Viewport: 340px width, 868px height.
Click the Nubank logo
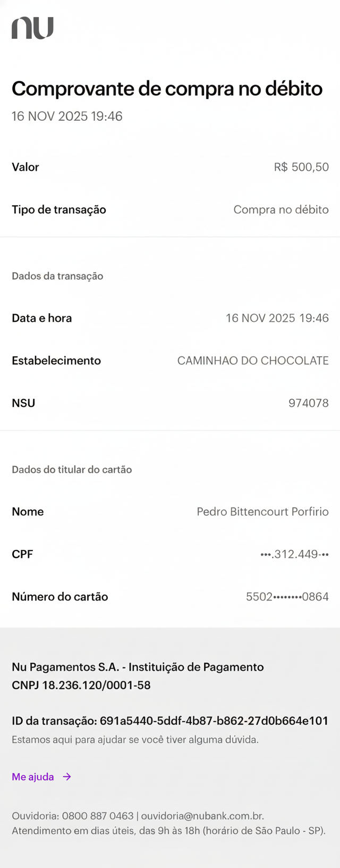point(32,28)
